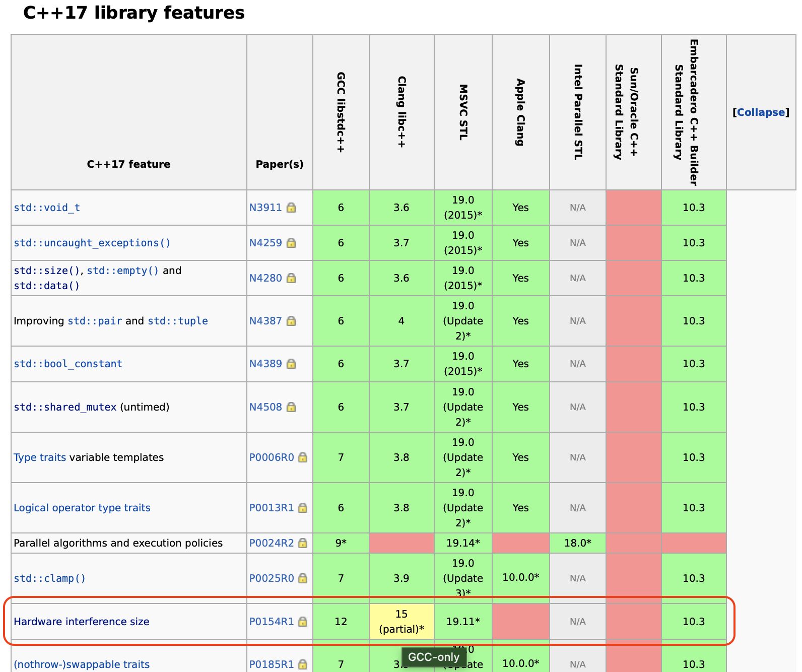Click the "19.11*" MSVC cell
Viewport: 802px width, 672px height.
coord(463,622)
